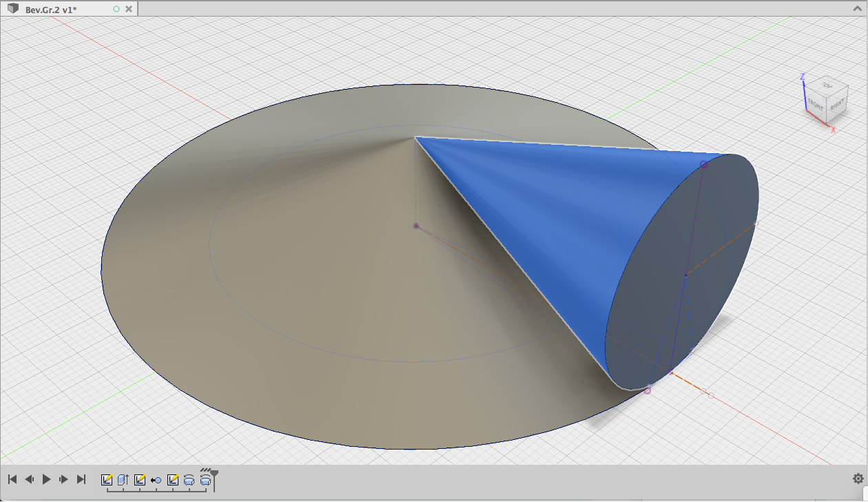Click the document cube icon on the tab
Viewport: 868px width, 502px height.
pyautogui.click(x=12, y=9)
